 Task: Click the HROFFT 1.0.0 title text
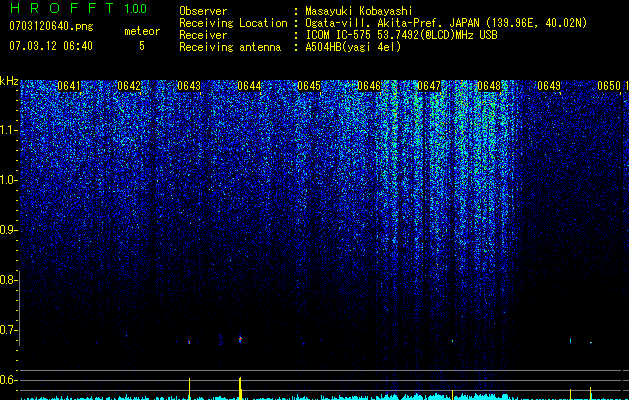(x=79, y=8)
